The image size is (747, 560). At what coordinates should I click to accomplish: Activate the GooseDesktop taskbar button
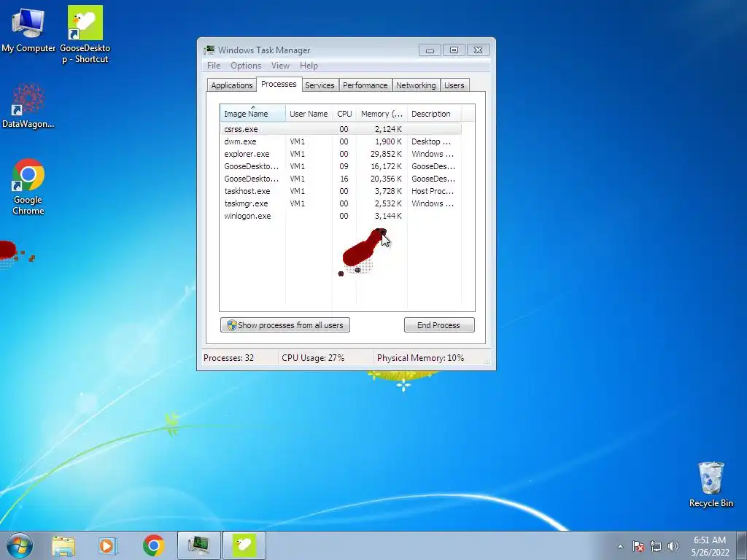tap(244, 545)
